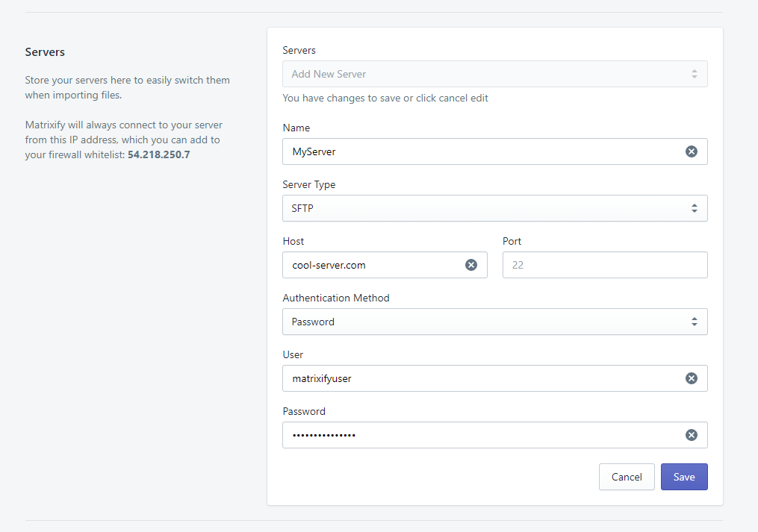758x532 pixels.
Task: Click inside the masked Password field
Action: coord(478,435)
